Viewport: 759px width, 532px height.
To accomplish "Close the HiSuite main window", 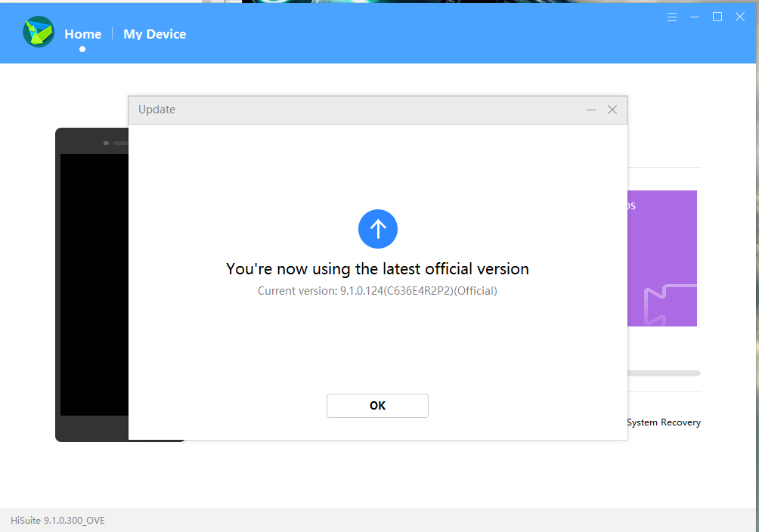I will pyautogui.click(x=740, y=17).
